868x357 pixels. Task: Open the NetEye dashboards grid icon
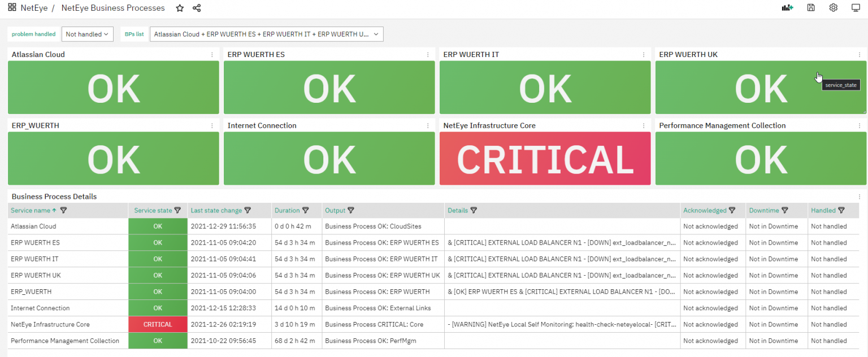tap(12, 7)
